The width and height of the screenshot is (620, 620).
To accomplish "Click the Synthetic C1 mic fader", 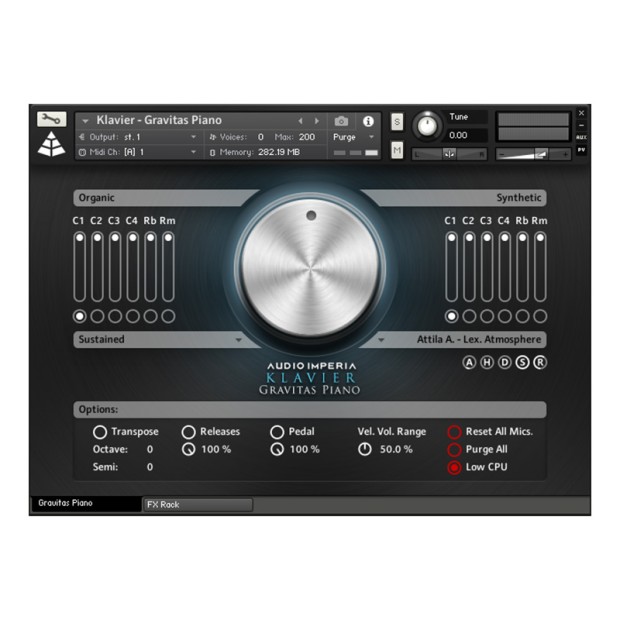I will (x=451, y=267).
